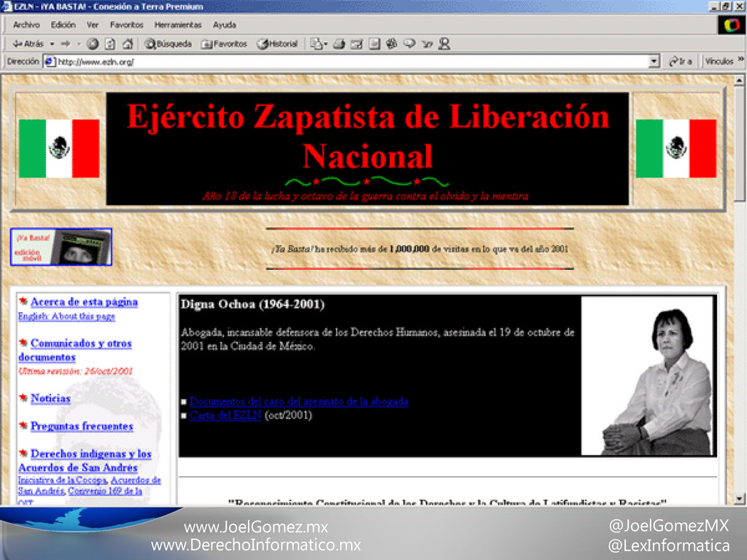Screen dimensions: 747x560
Task: Open the forward button dropdown arrow
Action: click(79, 44)
